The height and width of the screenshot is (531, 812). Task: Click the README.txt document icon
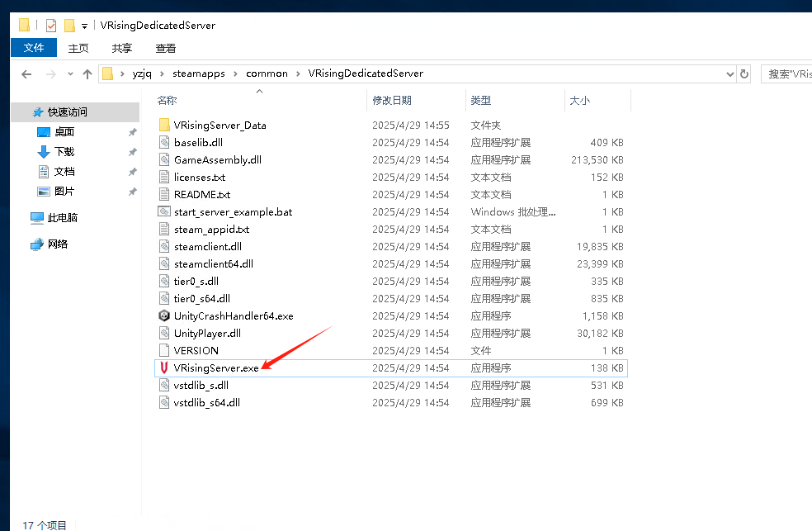164,194
